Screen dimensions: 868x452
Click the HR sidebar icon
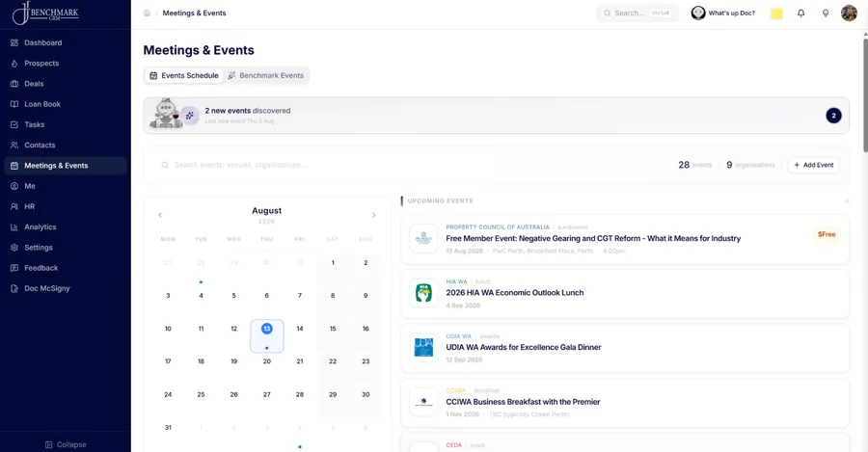pos(14,206)
